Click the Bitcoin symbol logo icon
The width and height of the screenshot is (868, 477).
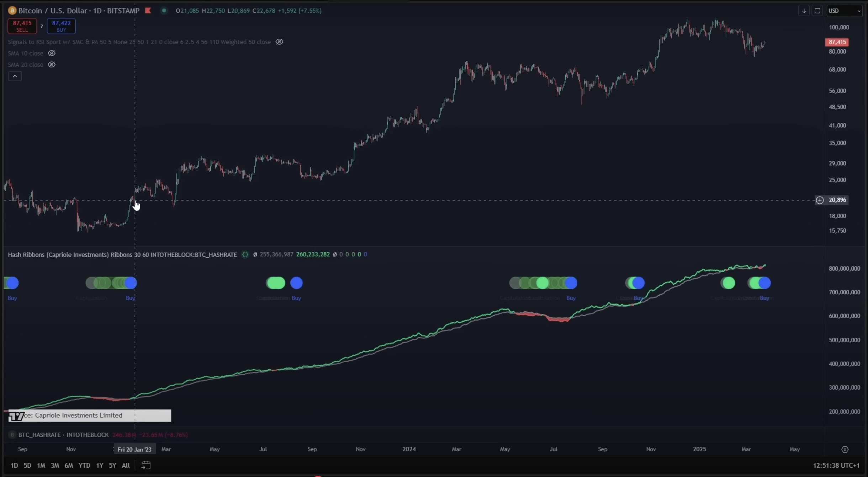tap(12, 11)
